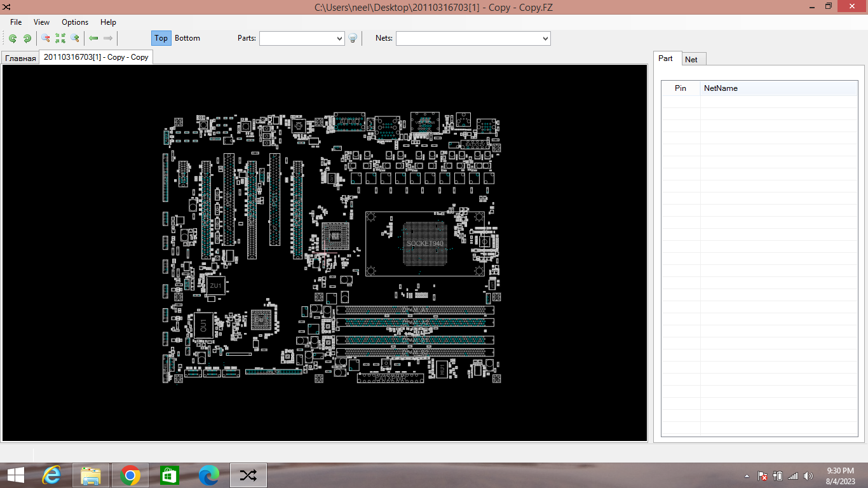Fit the board to the window
This screenshot has height=488, width=868.
pos(60,38)
